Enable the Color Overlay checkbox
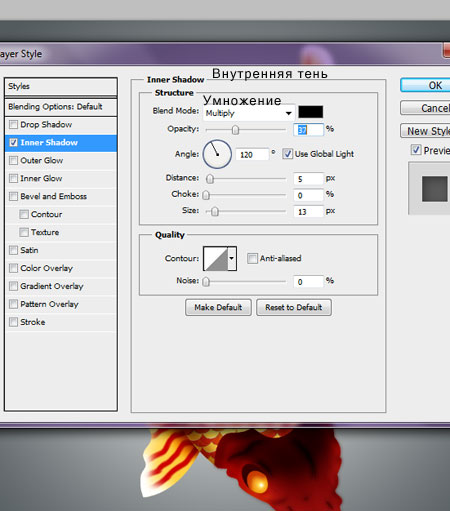The width and height of the screenshot is (450, 511). tap(13, 268)
